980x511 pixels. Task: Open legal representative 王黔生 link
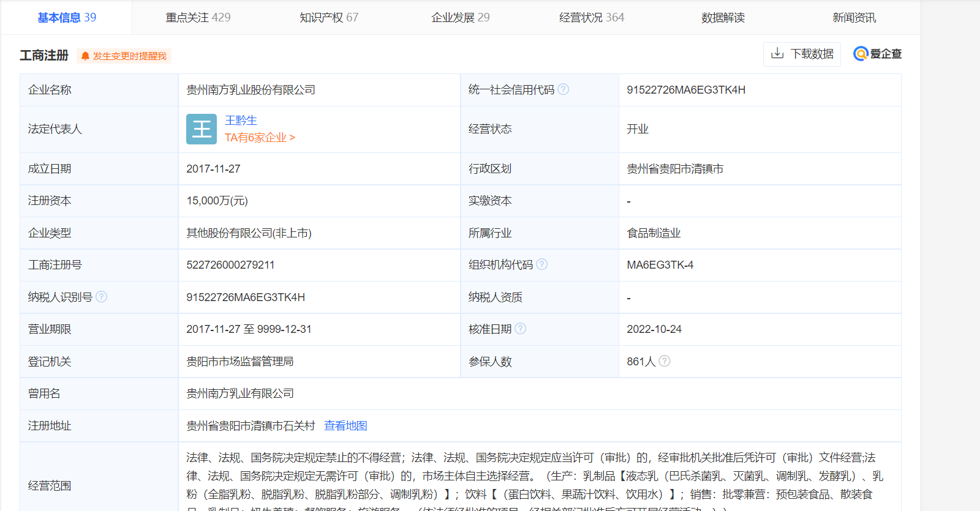[241, 121]
